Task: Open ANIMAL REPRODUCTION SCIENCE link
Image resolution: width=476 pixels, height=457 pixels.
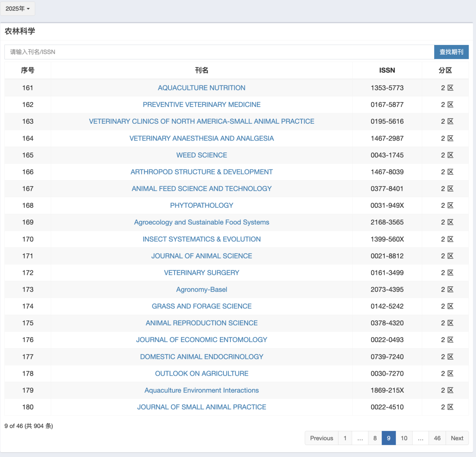Action: 201,323
